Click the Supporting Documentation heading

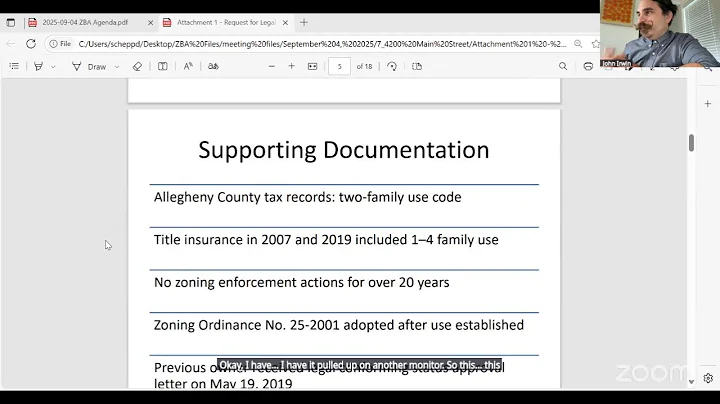344,150
